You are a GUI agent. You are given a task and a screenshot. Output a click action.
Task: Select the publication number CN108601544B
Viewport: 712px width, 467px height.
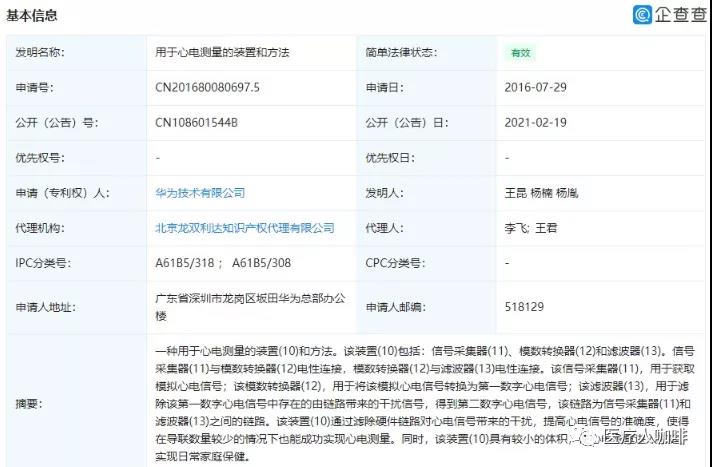(x=196, y=123)
